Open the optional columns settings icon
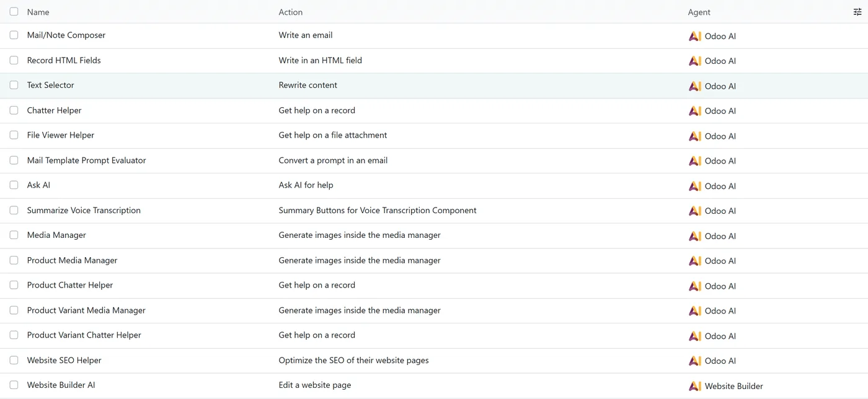 click(x=857, y=12)
